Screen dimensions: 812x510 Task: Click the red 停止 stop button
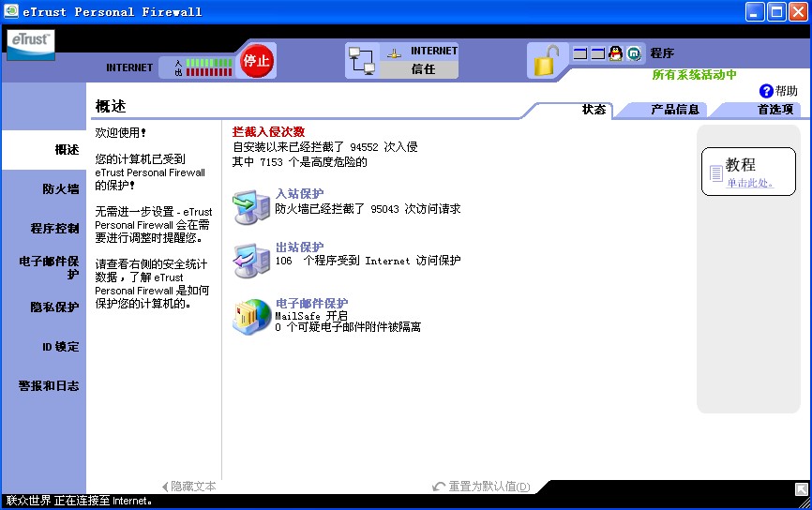pos(256,61)
